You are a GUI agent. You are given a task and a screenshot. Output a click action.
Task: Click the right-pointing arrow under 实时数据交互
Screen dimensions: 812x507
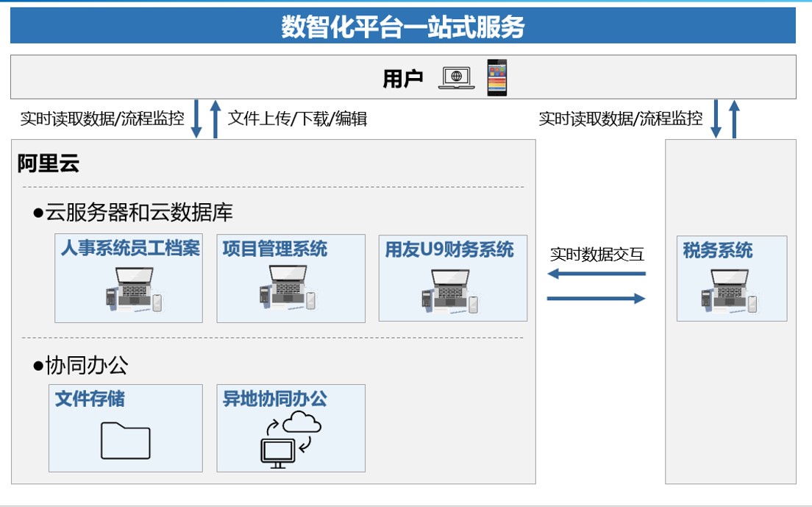point(596,298)
